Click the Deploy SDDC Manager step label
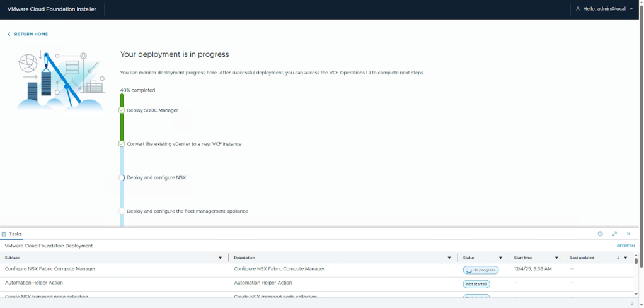644x308 pixels. [x=152, y=110]
